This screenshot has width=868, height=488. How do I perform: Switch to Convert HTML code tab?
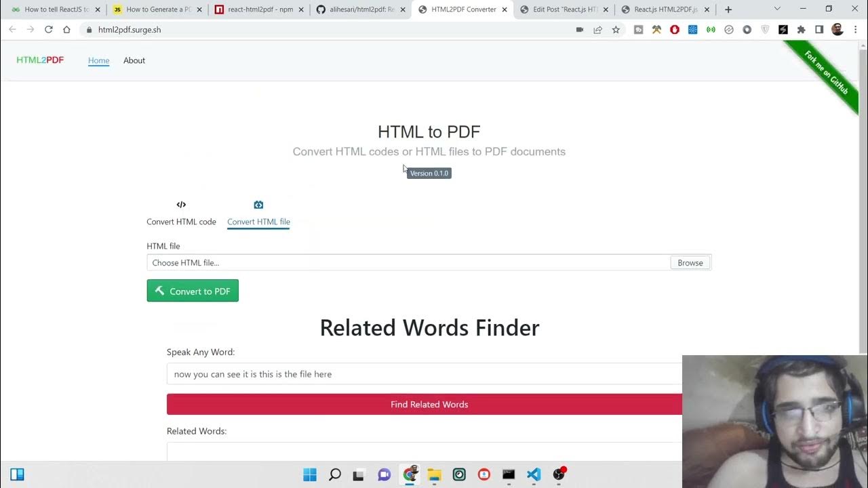pos(181,213)
